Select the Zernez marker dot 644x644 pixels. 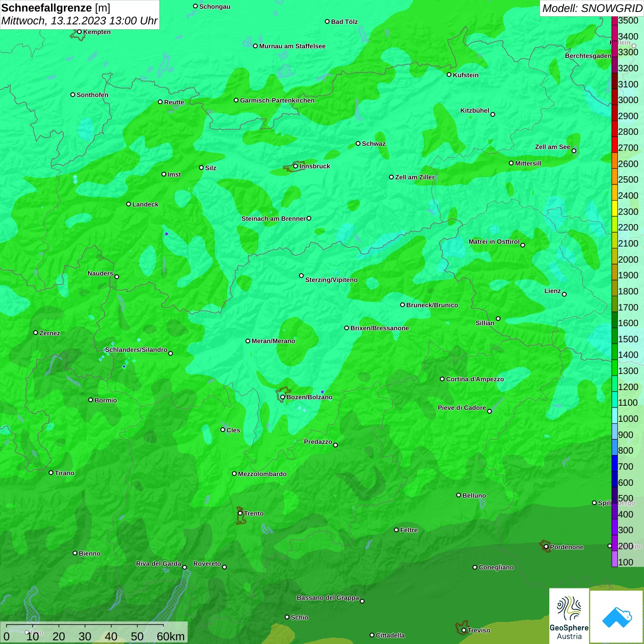coord(35,333)
